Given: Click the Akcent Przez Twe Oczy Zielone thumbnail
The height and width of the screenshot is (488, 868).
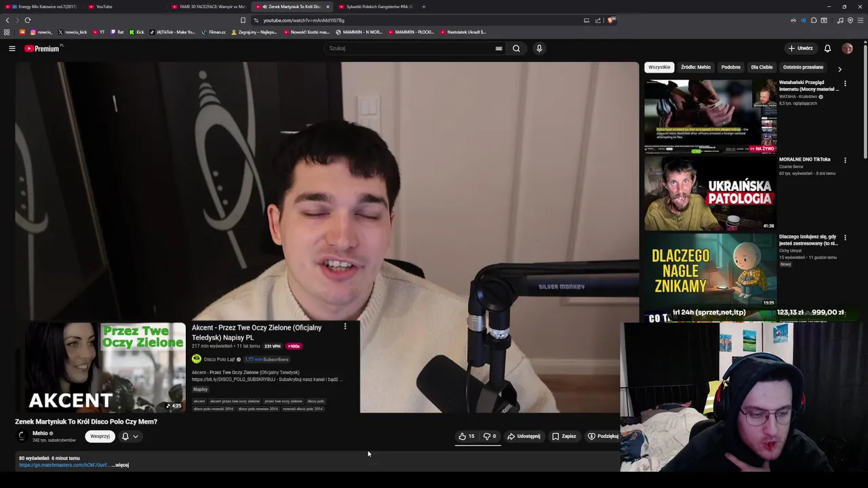Looking at the screenshot, I should 105,367.
